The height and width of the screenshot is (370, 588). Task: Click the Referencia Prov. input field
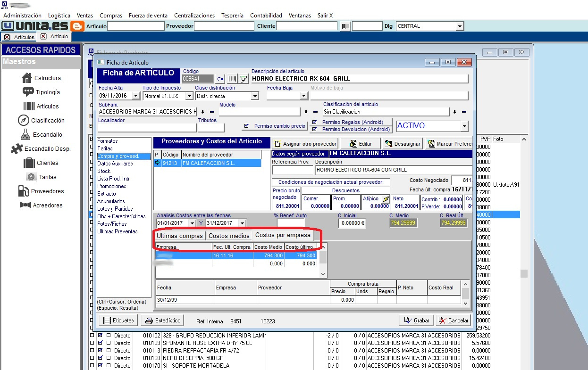[293, 170]
